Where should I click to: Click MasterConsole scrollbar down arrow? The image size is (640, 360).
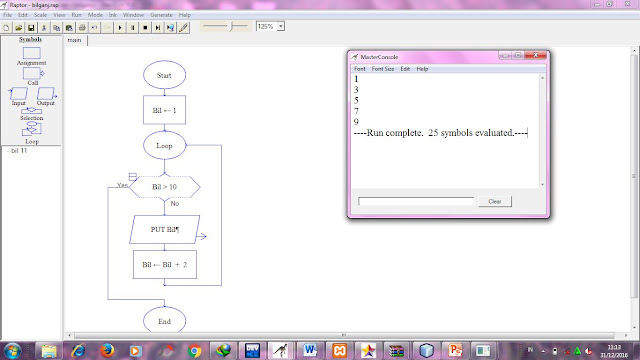click(542, 184)
